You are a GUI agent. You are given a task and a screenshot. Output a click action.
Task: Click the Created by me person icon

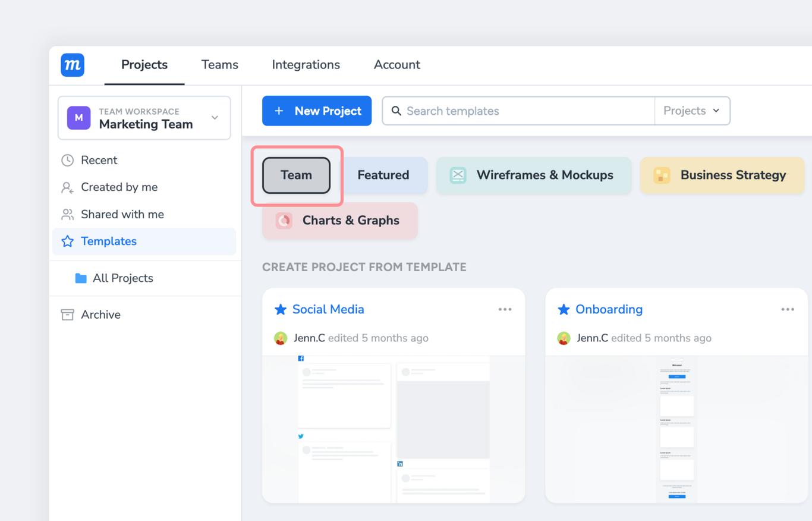68,187
